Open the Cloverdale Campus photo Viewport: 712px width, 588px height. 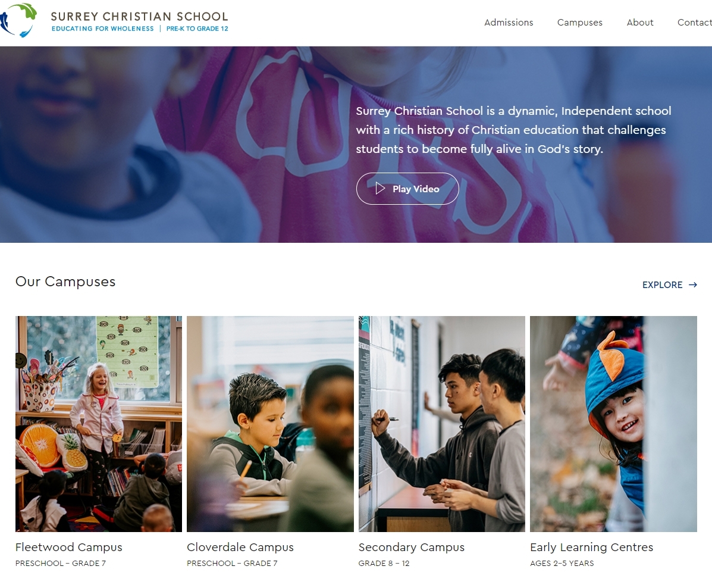[x=270, y=424]
